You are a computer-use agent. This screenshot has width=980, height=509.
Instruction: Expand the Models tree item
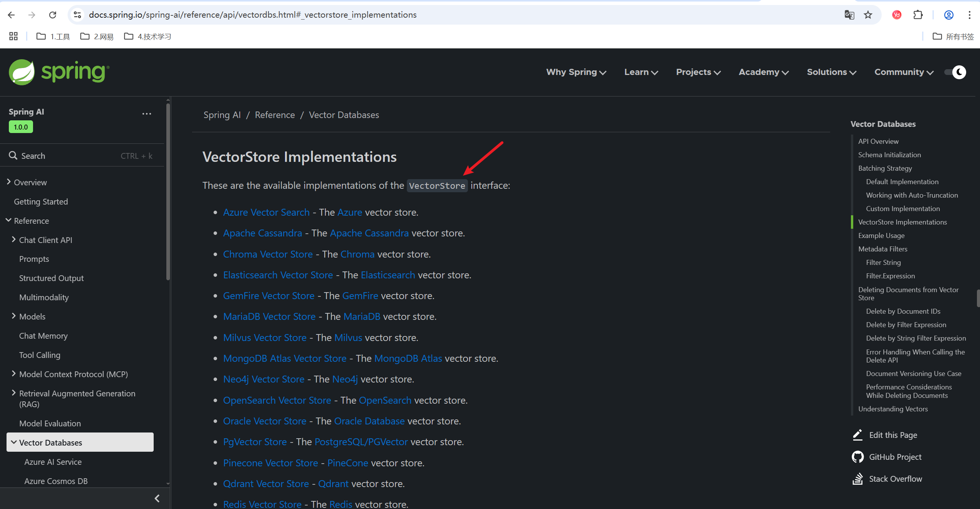(x=14, y=316)
